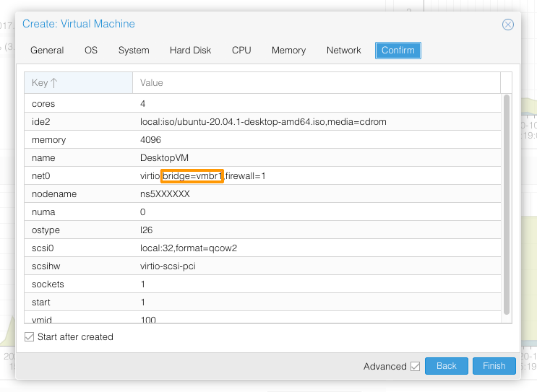Click the summary table vertical scrollbar
This screenshot has width=537, height=392.
pos(507,202)
